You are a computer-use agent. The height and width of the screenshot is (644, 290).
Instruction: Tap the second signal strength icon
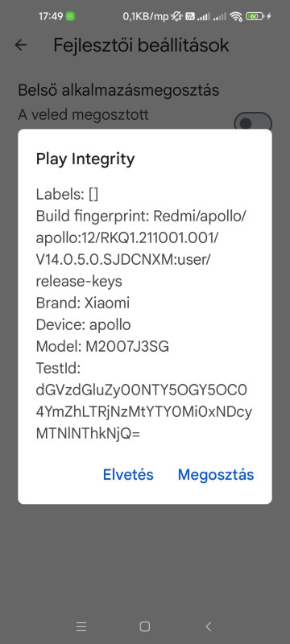220,16
